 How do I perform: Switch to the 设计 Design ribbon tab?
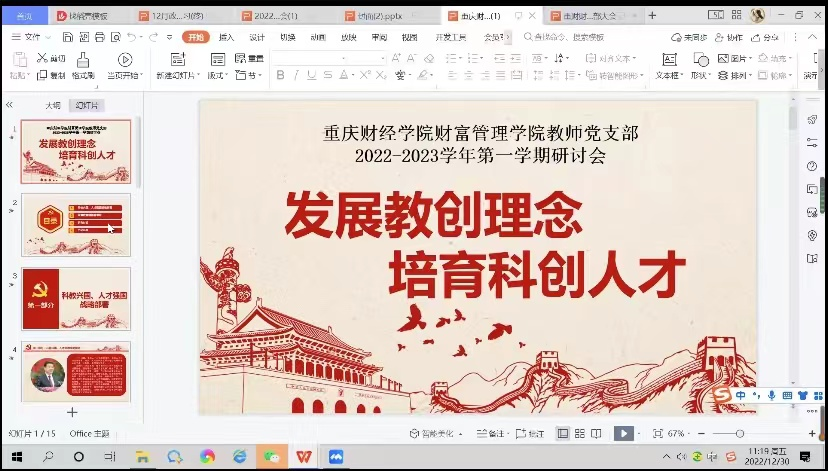257,37
